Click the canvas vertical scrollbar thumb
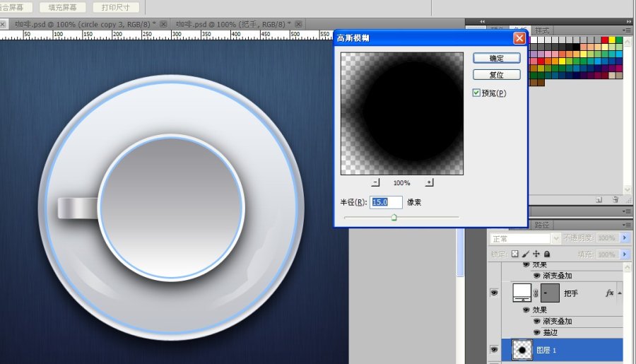The height and width of the screenshot is (364, 636). coord(460,252)
